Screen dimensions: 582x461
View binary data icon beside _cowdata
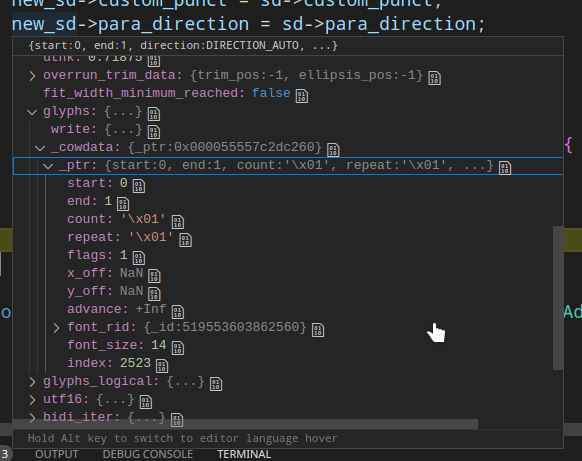pos(333,150)
